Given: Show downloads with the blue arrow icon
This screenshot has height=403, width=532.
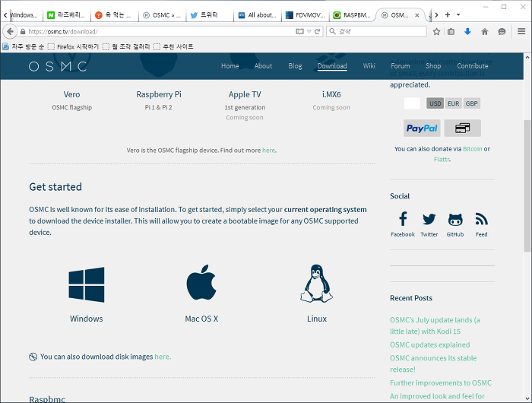Looking at the screenshot, I should click(x=467, y=32).
